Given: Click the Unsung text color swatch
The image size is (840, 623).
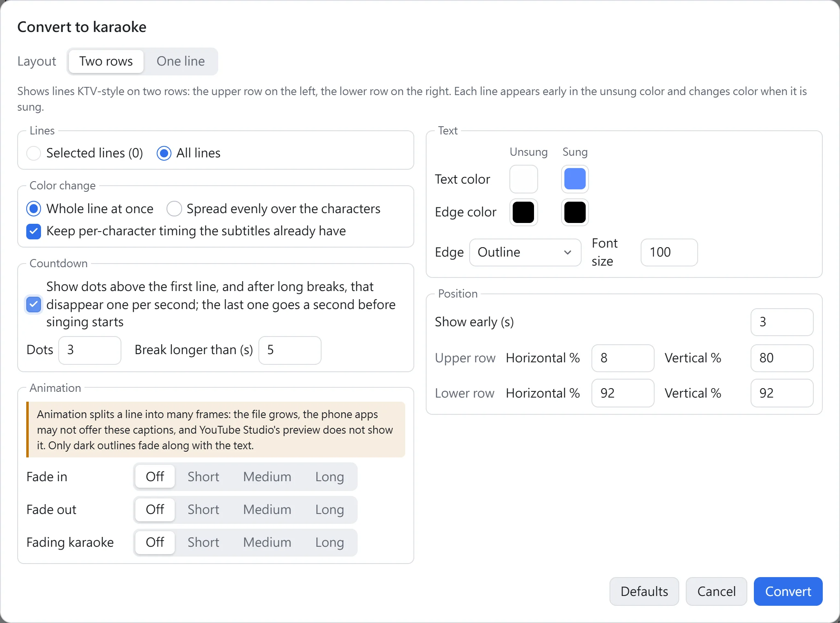Looking at the screenshot, I should coord(523,179).
